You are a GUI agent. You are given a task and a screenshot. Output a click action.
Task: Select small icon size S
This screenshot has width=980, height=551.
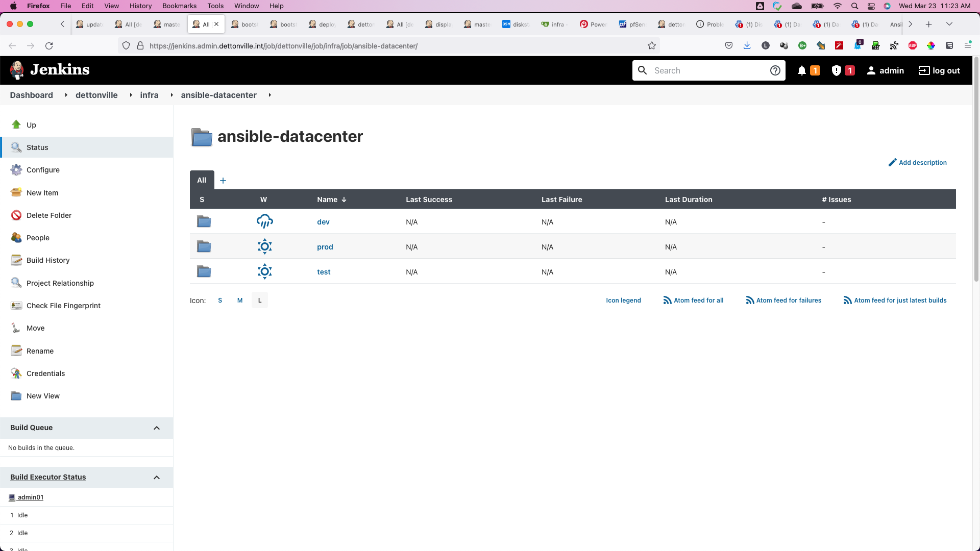(x=220, y=300)
